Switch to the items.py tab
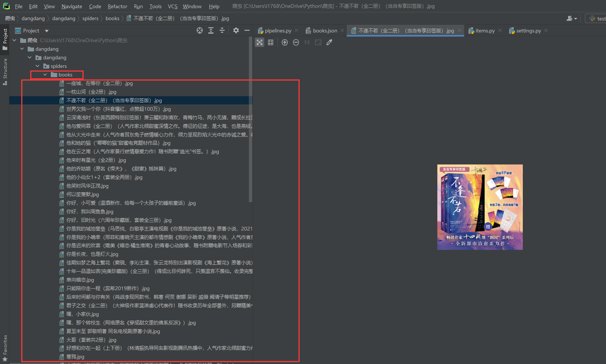 pos(485,31)
